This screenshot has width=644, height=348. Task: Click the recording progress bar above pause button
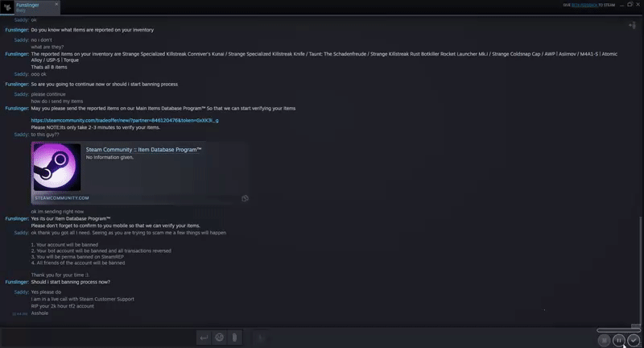pyautogui.click(x=618, y=330)
